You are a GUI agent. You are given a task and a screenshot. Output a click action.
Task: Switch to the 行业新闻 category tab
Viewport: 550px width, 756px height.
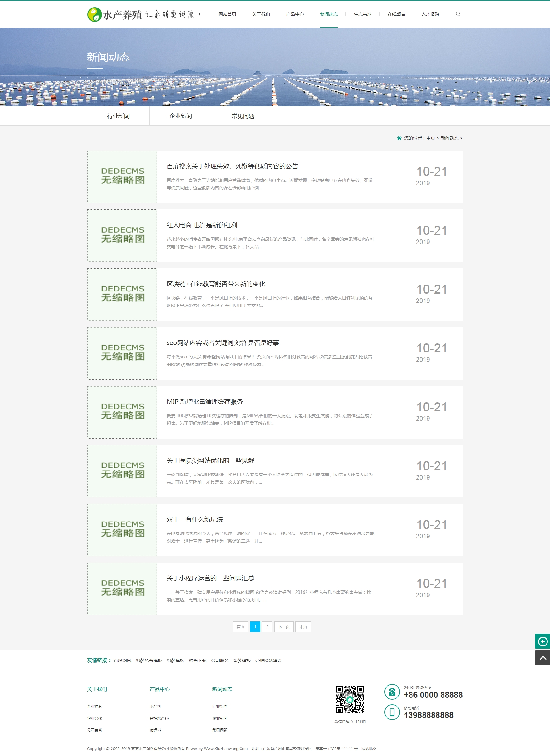[x=118, y=116]
